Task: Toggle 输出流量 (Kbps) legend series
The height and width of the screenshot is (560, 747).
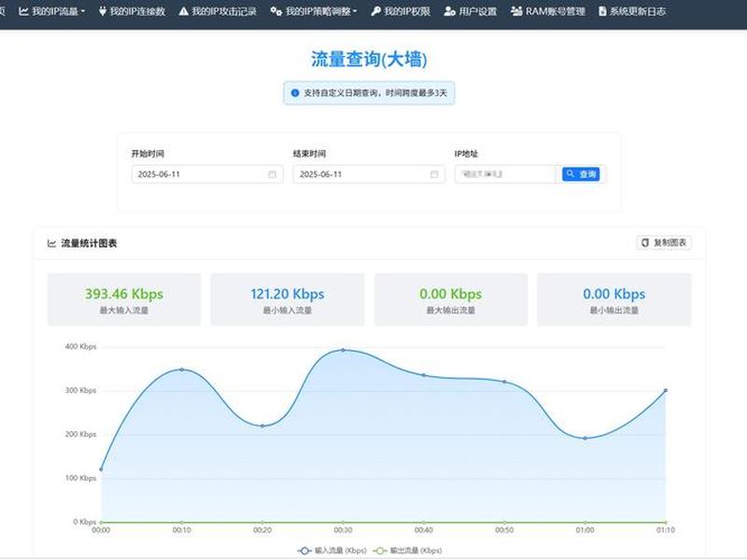Action: pos(407,551)
